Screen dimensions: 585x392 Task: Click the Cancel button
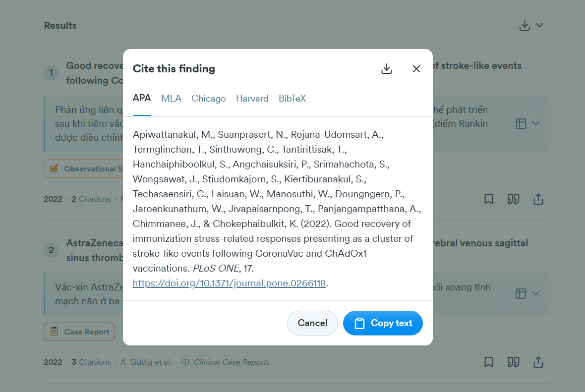coord(312,323)
